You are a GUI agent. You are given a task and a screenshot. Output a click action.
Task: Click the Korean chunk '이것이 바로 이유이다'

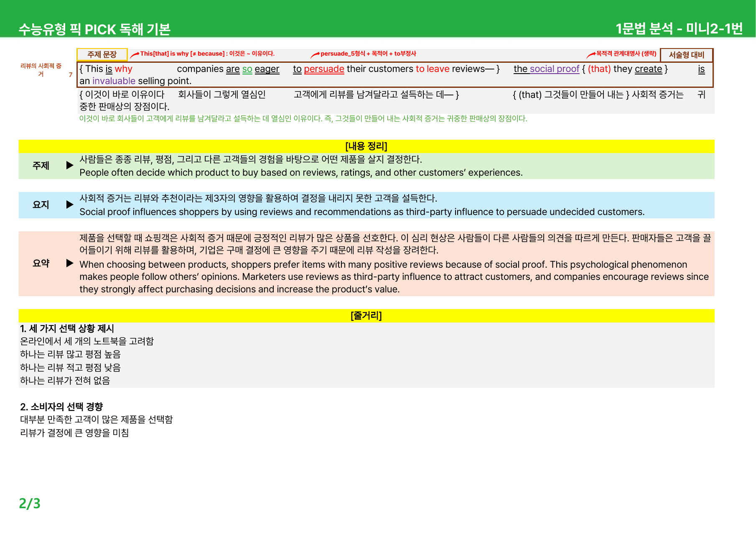click(125, 95)
